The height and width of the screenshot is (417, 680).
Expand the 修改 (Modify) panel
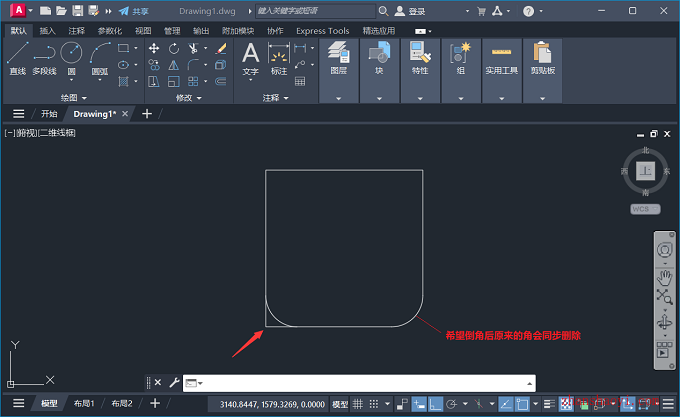tap(189, 98)
